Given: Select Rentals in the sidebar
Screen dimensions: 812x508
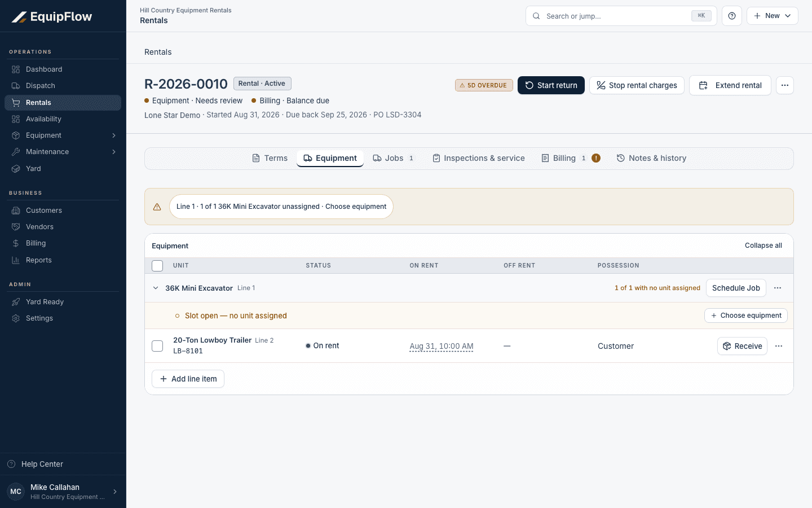Looking at the screenshot, I should click(x=63, y=102).
